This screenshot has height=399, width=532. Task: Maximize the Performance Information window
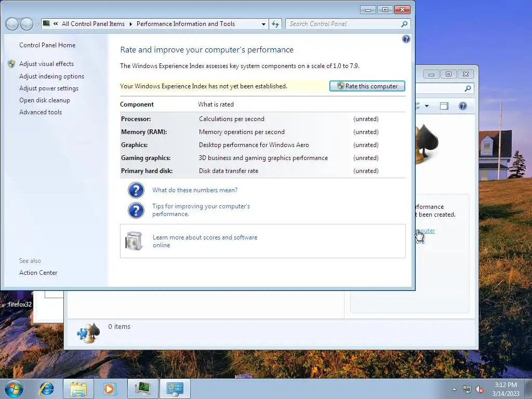click(x=385, y=9)
